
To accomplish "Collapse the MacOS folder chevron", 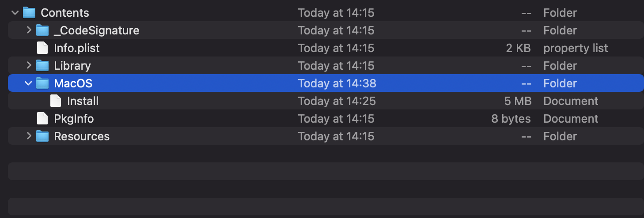I will coord(29,83).
